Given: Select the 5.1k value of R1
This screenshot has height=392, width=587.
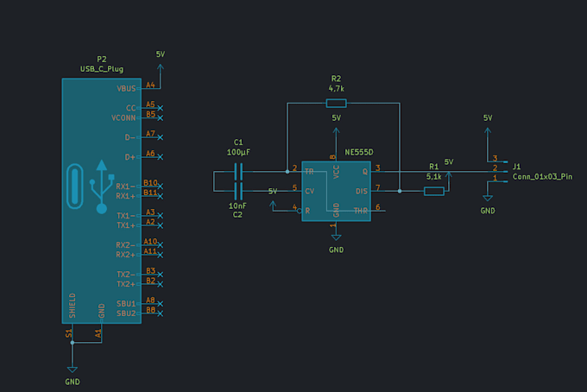Looking at the screenshot, I should [x=434, y=177].
